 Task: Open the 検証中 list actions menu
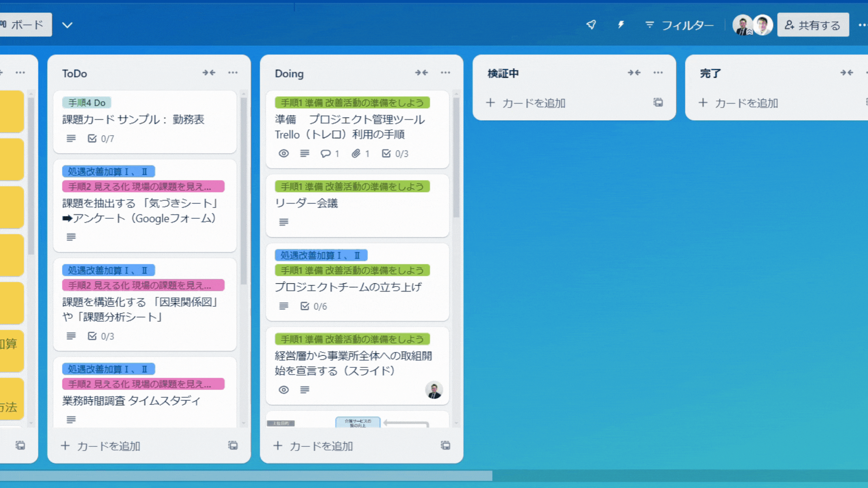(658, 73)
